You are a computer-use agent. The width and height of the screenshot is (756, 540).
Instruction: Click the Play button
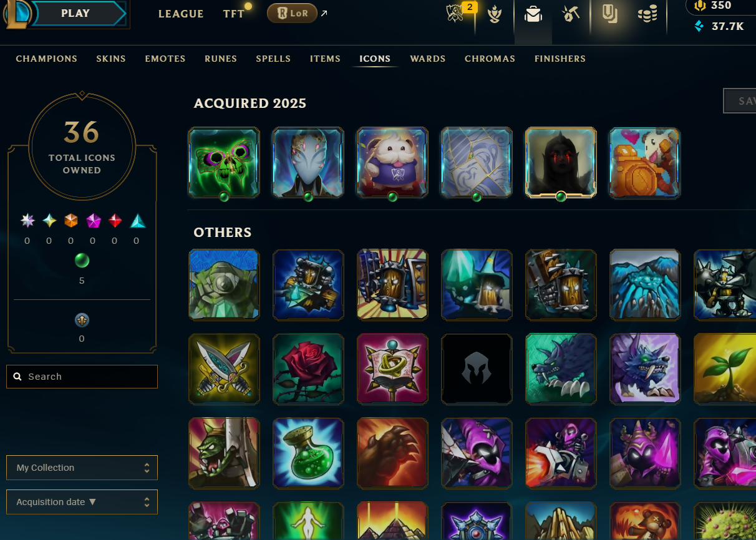coord(75,13)
